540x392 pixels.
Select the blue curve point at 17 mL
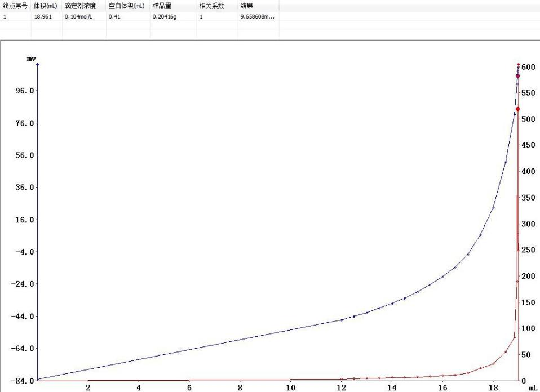coord(468,255)
